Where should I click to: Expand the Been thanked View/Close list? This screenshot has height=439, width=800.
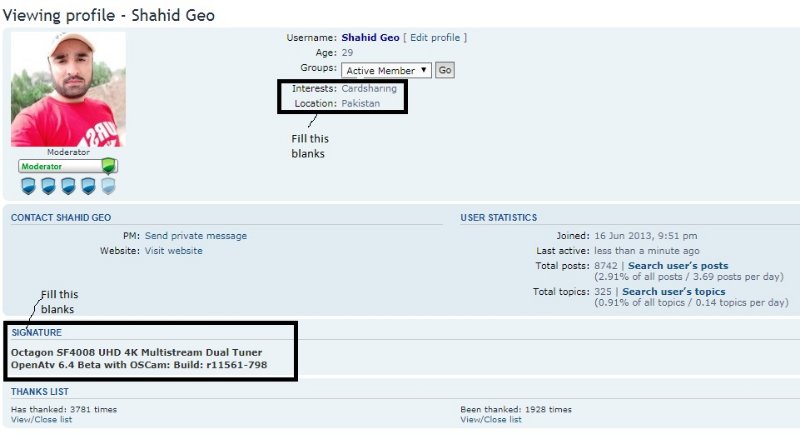click(x=491, y=420)
